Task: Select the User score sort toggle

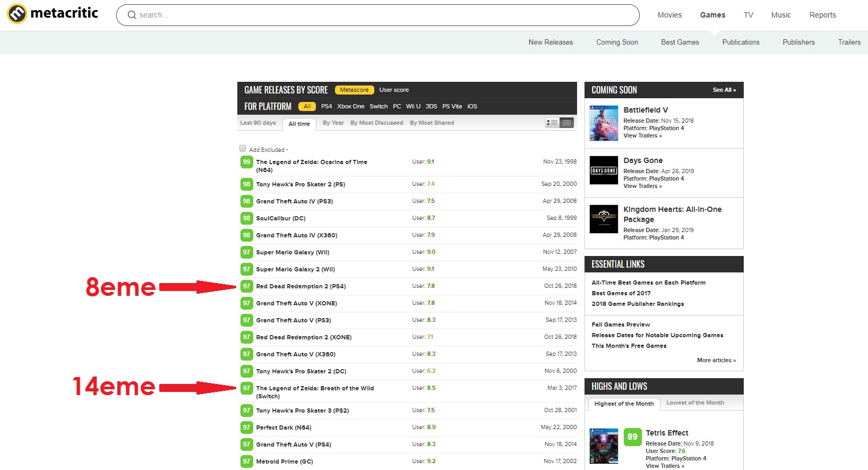Action: coord(394,90)
